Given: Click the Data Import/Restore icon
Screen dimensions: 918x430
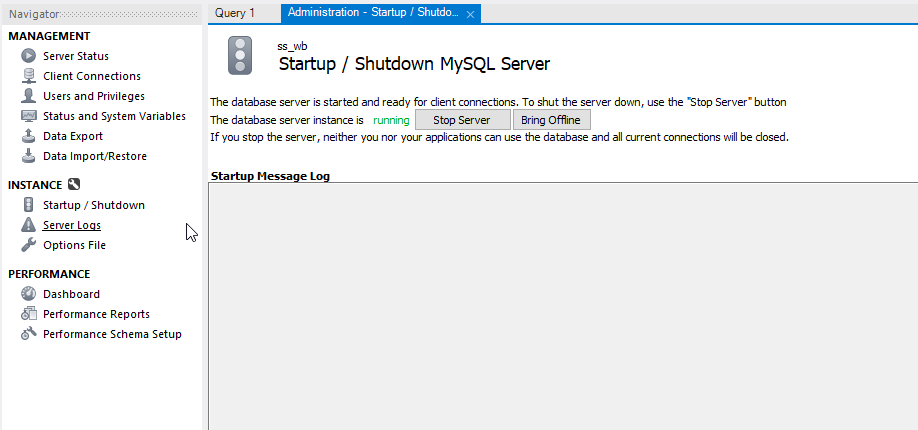Looking at the screenshot, I should [x=28, y=156].
